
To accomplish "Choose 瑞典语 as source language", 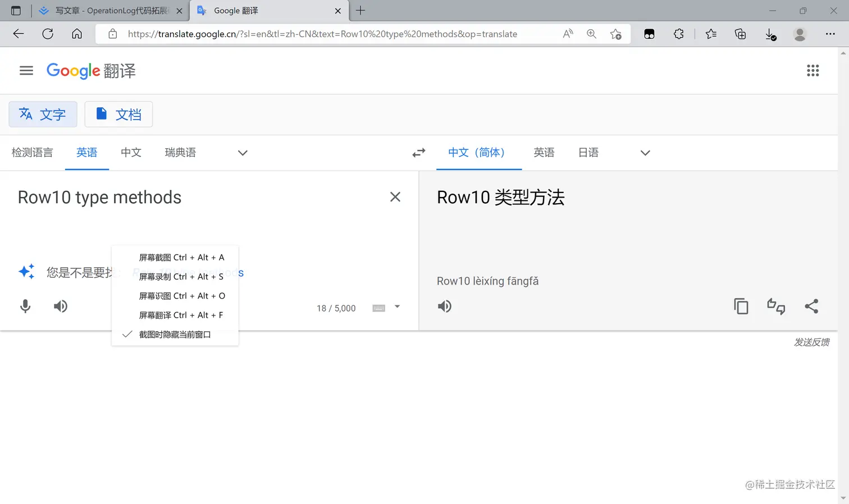I will [x=180, y=153].
